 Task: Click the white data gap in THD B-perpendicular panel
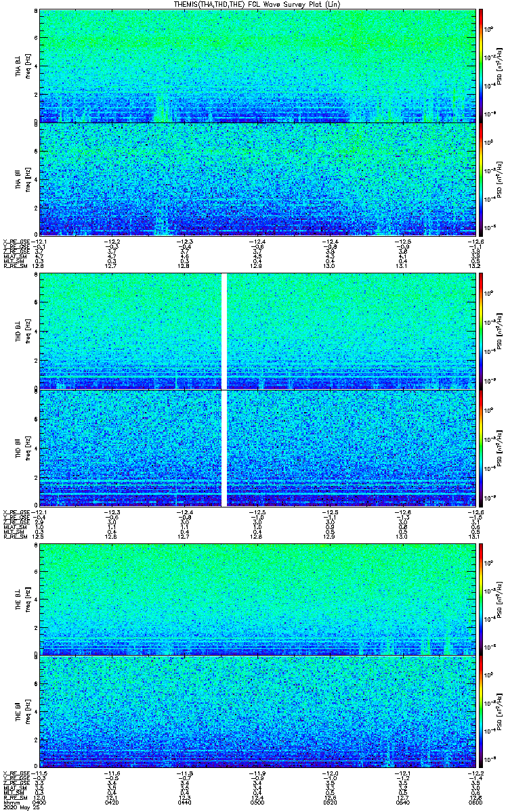[x=224, y=331]
